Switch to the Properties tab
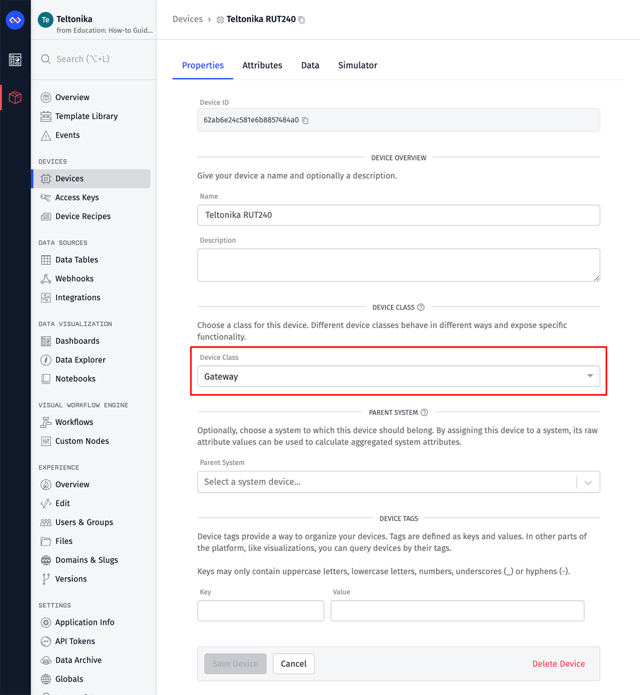Viewport: 640px width, 695px height. (x=203, y=65)
